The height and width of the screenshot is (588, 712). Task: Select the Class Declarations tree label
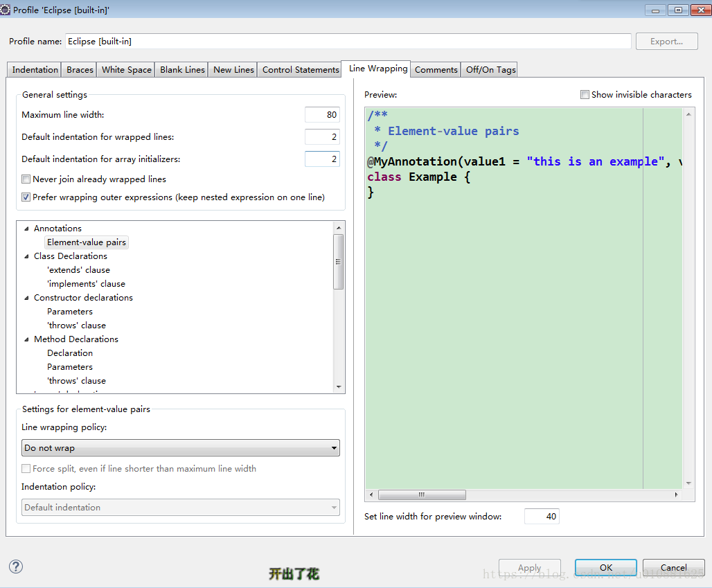(71, 256)
